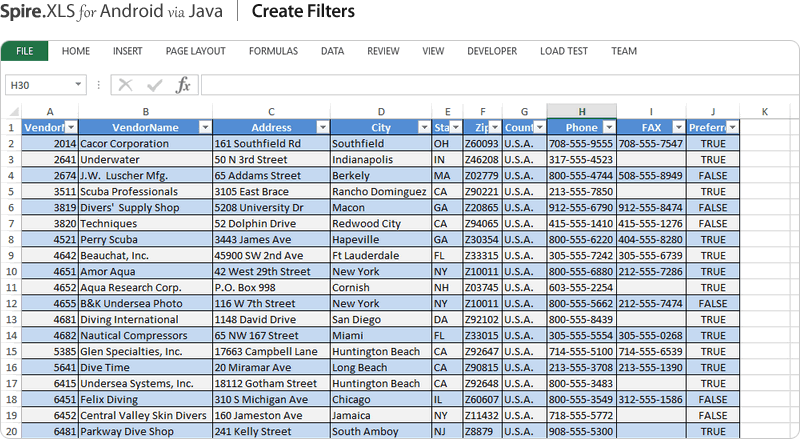Switch to the PAGE LAYOUT ribbon tab

pyautogui.click(x=195, y=51)
